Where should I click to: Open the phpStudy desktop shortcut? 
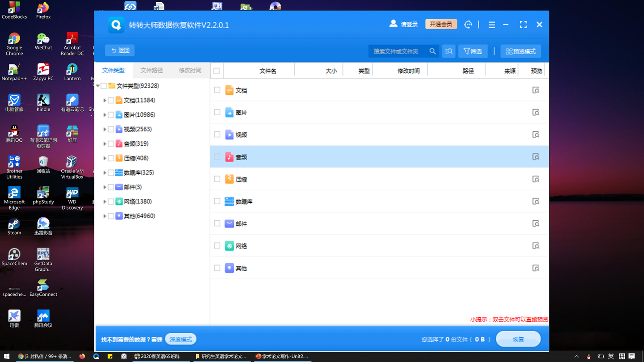click(43, 195)
